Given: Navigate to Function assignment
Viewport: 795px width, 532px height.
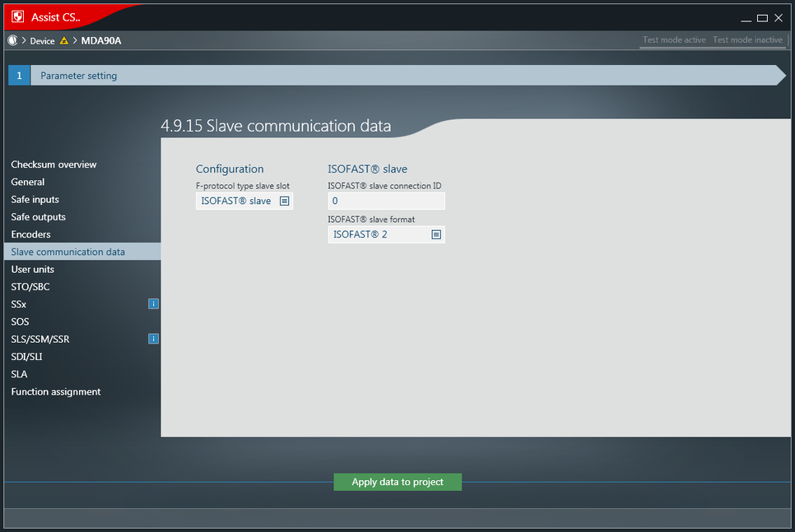Looking at the screenshot, I should [x=56, y=392].
